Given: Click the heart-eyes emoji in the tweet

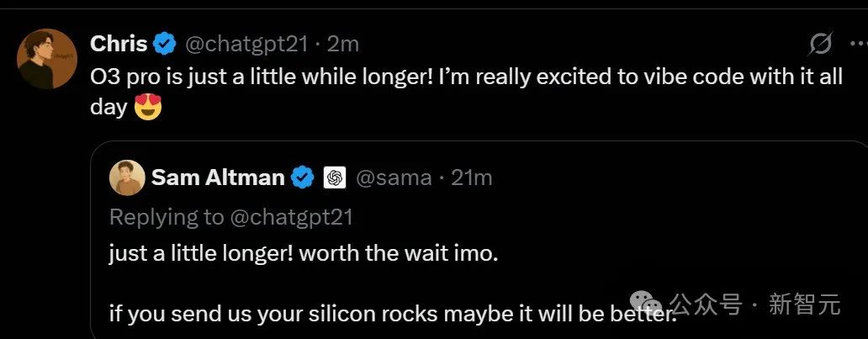Looking at the screenshot, I should tap(148, 107).
